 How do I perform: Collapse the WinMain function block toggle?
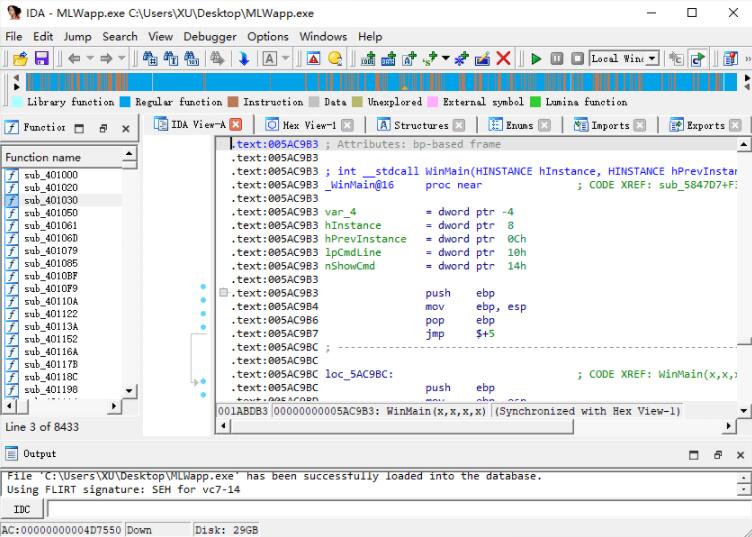(x=223, y=293)
